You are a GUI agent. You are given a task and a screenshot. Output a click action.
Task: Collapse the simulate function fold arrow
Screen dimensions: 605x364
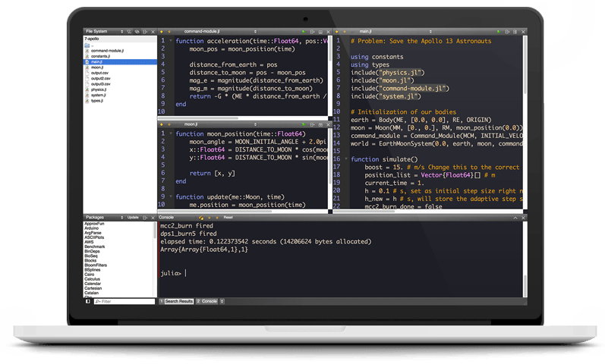pos(346,159)
